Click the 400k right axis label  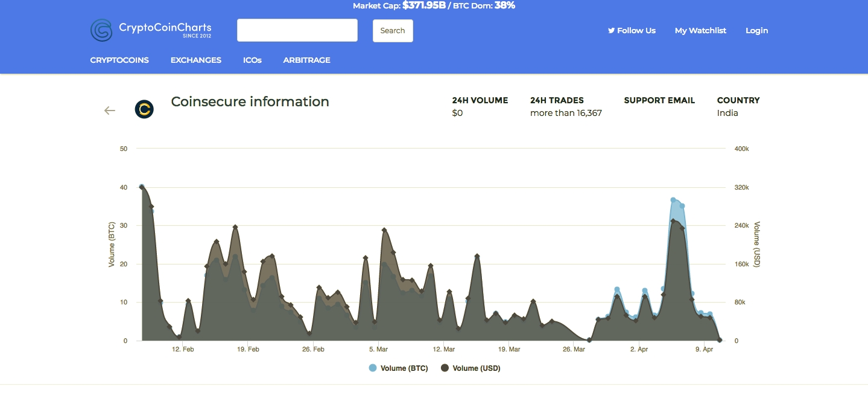(741, 149)
